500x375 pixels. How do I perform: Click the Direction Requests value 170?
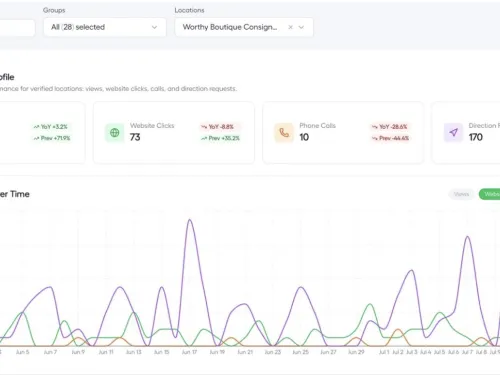coord(476,137)
